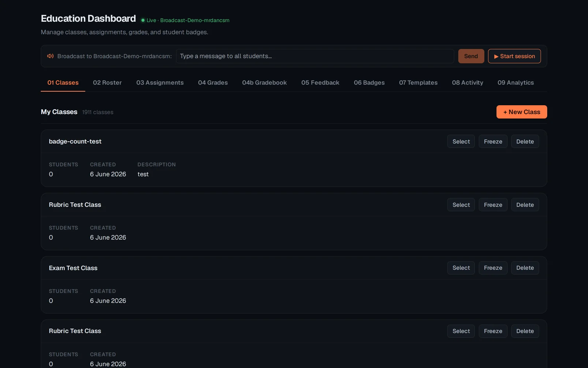Click the student count of Exam Test Class

pos(51,301)
